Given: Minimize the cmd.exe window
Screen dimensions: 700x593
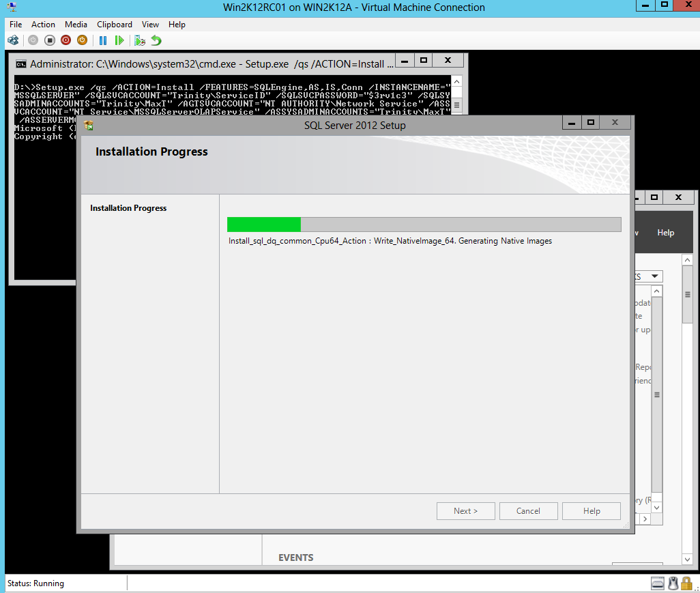Looking at the screenshot, I should (x=405, y=61).
